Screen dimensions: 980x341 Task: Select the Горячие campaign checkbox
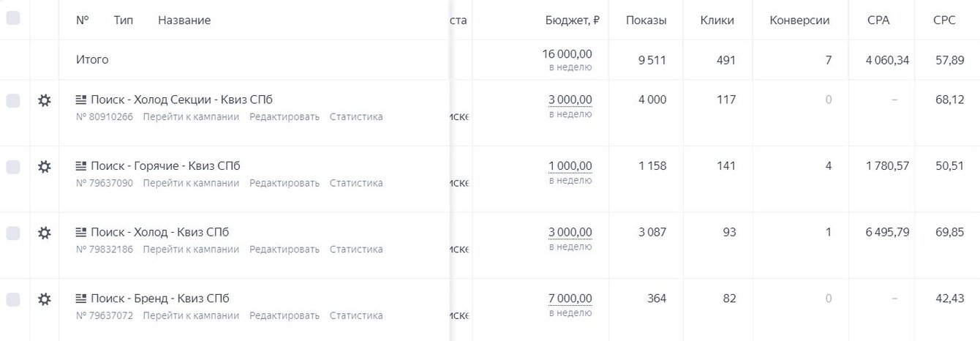tap(13, 167)
